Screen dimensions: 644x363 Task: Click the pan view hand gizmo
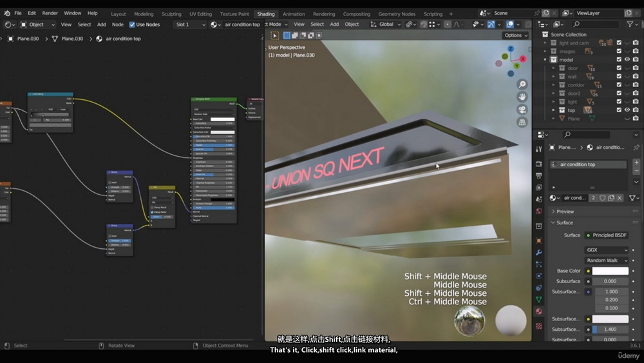pyautogui.click(x=522, y=97)
